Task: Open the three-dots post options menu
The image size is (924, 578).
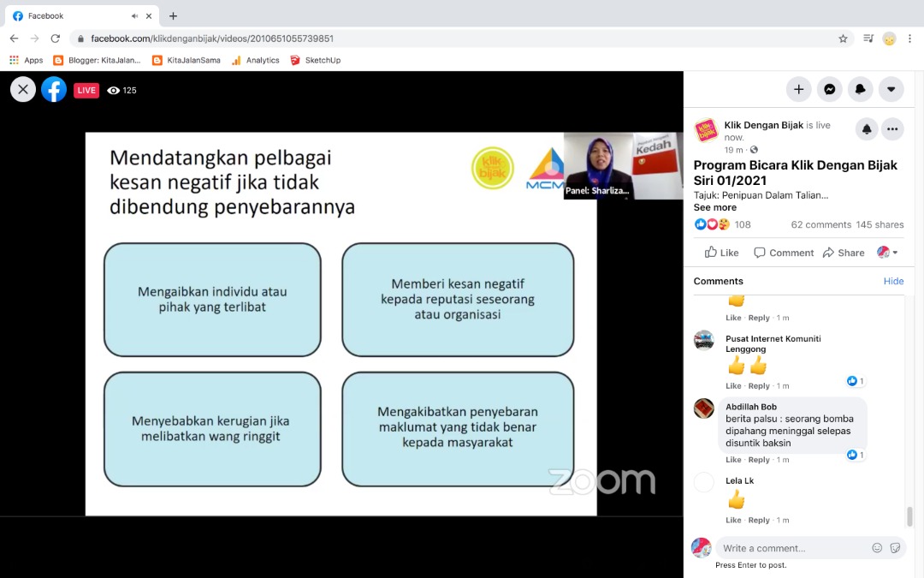Action: tap(892, 129)
